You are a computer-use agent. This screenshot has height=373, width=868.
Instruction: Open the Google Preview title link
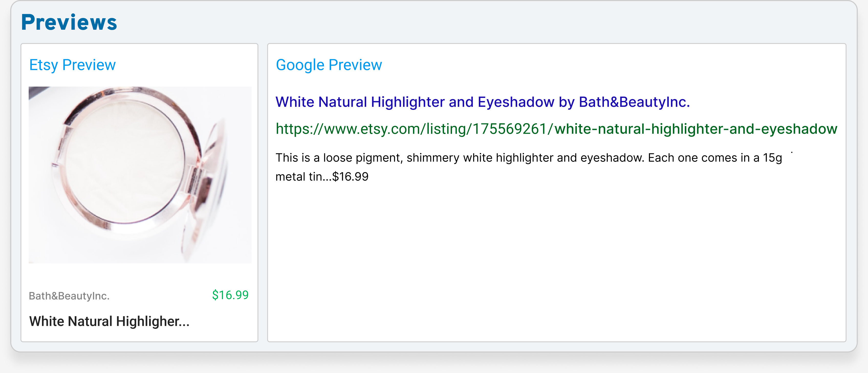483,102
